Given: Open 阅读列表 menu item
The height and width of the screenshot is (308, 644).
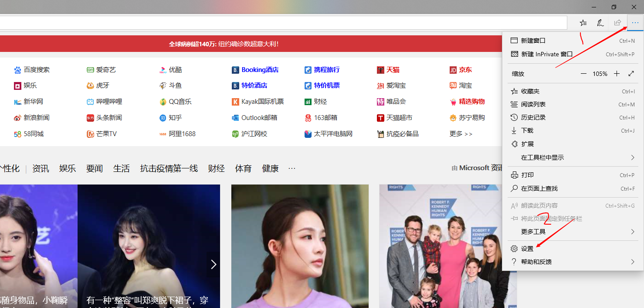Looking at the screenshot, I should 573,104.
